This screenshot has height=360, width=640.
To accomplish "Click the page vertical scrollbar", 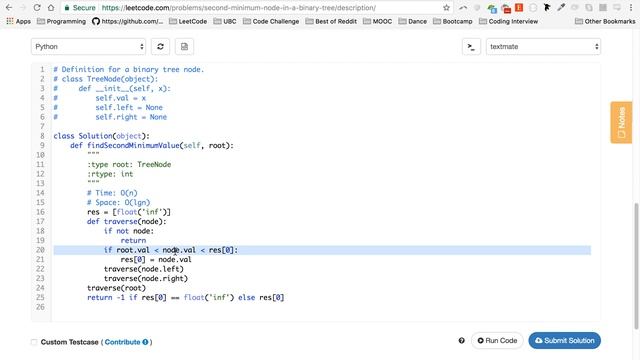I will (x=636, y=265).
